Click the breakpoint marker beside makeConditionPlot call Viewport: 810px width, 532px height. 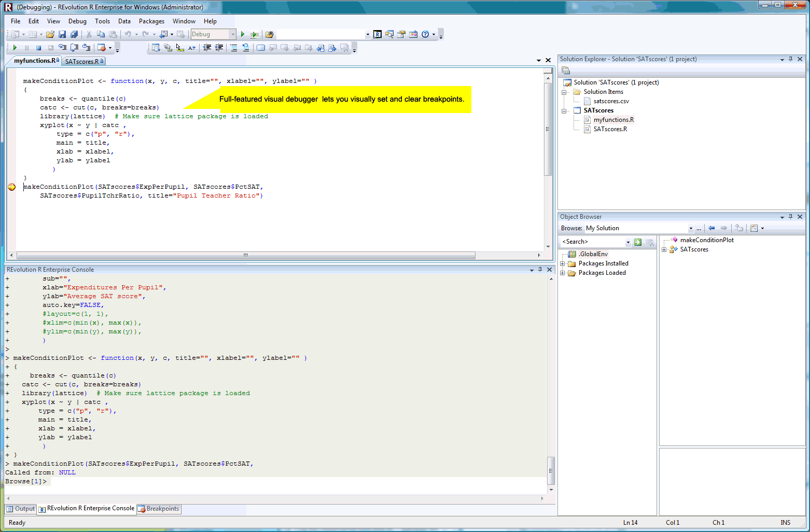click(x=12, y=187)
